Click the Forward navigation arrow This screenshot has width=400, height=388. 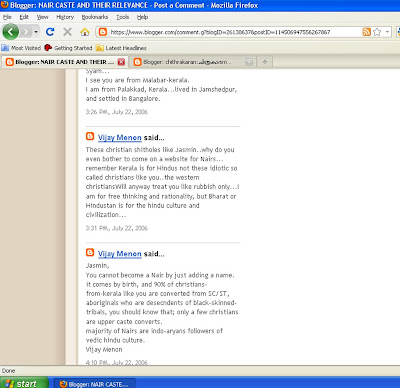(x=26, y=32)
